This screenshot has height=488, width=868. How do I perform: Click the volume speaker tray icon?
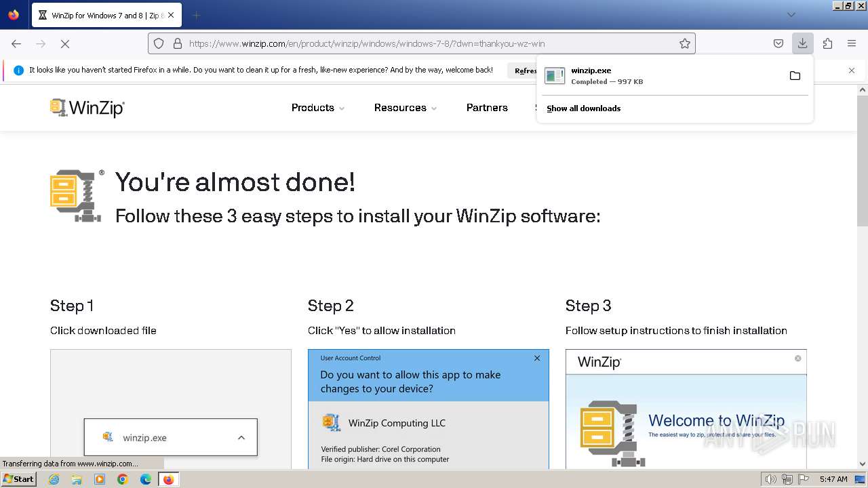pyautogui.click(x=770, y=479)
